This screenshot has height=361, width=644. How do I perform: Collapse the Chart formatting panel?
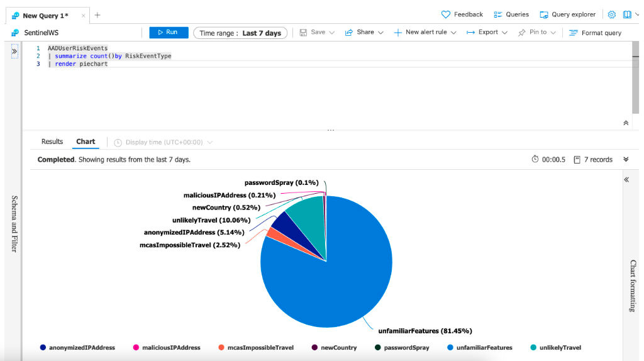[x=626, y=179]
